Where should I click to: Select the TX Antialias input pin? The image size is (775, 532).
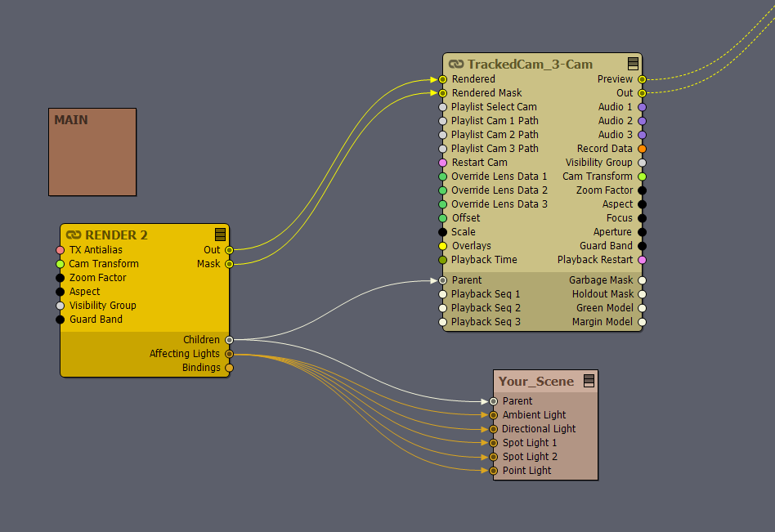pyautogui.click(x=60, y=250)
